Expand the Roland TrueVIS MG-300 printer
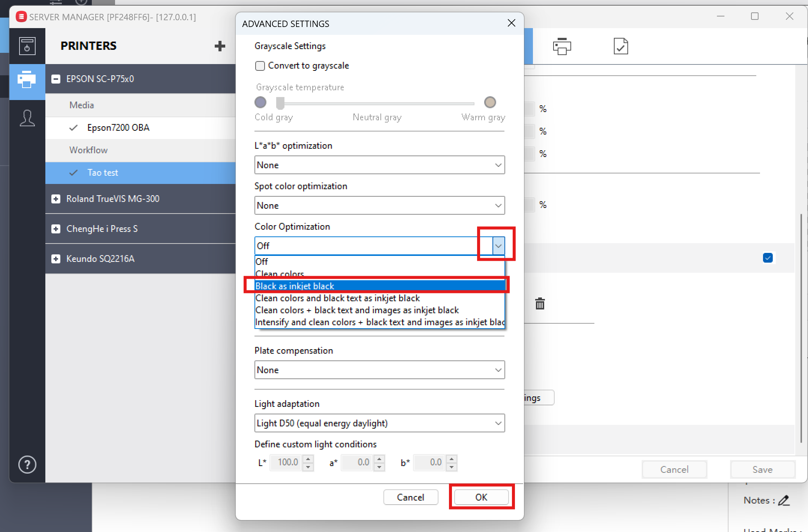This screenshot has width=808, height=532. [56, 199]
